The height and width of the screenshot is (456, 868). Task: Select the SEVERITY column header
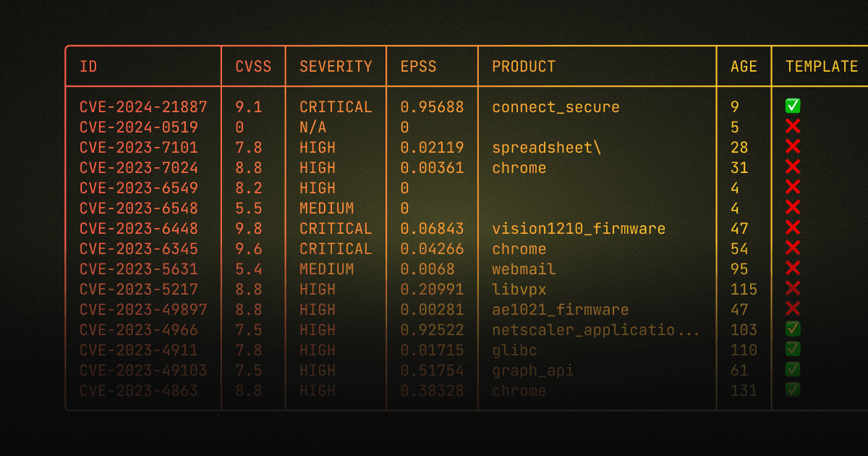pyautogui.click(x=335, y=66)
